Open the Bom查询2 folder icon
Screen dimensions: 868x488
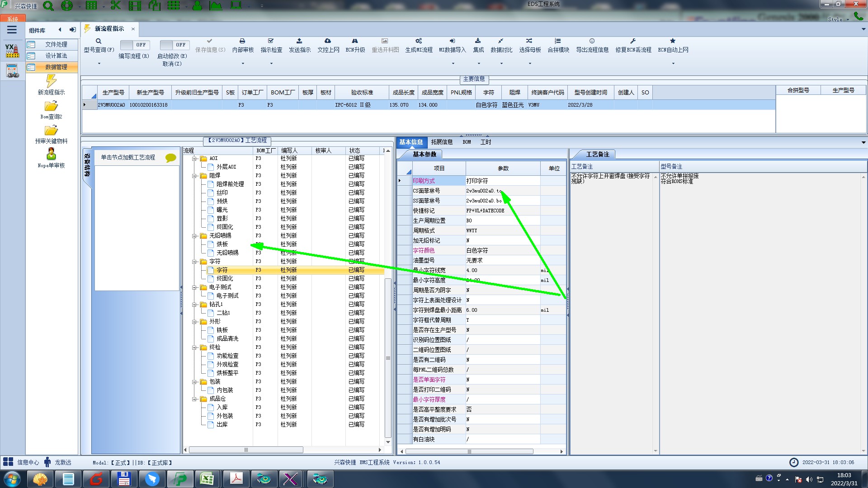51,106
